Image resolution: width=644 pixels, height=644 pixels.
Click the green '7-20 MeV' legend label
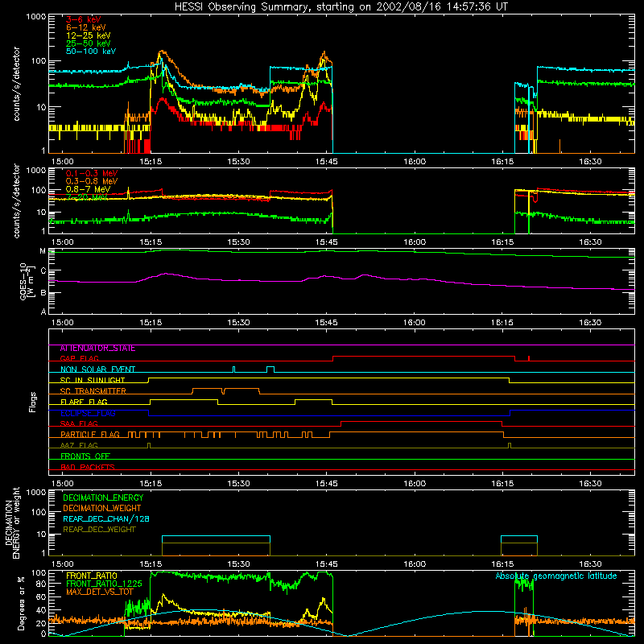(86, 197)
